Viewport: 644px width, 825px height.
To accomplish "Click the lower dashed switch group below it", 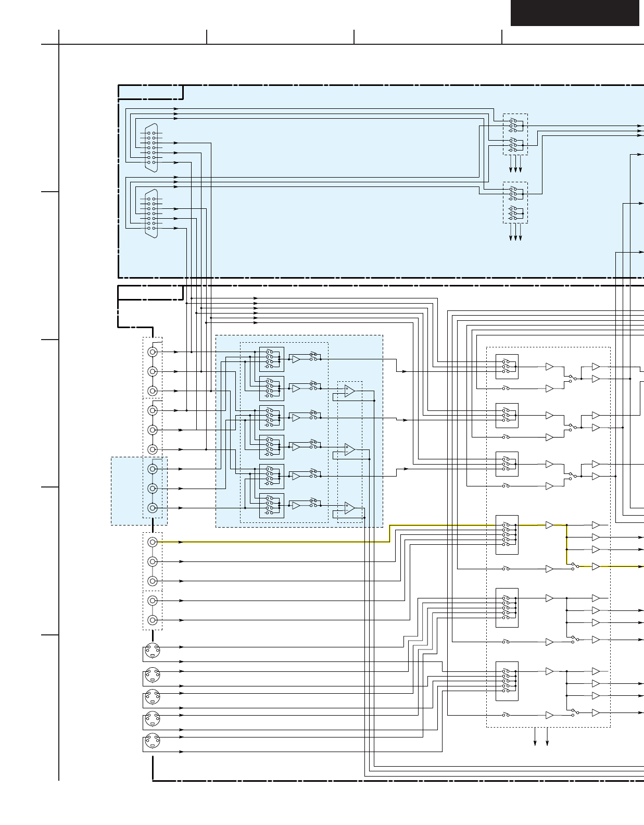I will (x=515, y=203).
